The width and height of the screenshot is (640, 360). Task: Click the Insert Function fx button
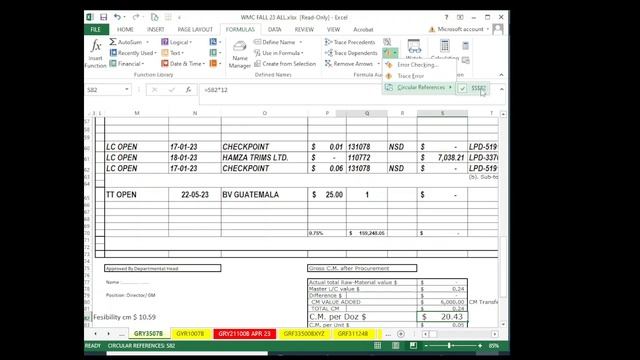pos(96,53)
